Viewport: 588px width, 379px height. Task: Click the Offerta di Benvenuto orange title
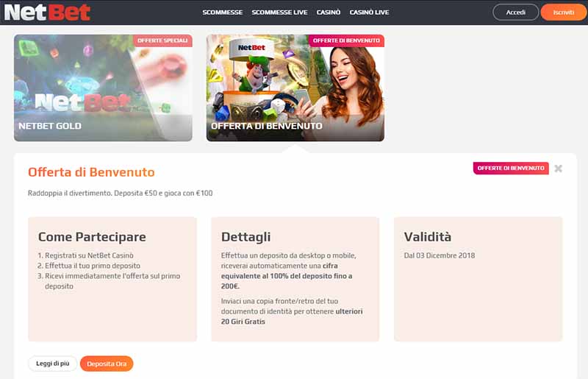(91, 172)
